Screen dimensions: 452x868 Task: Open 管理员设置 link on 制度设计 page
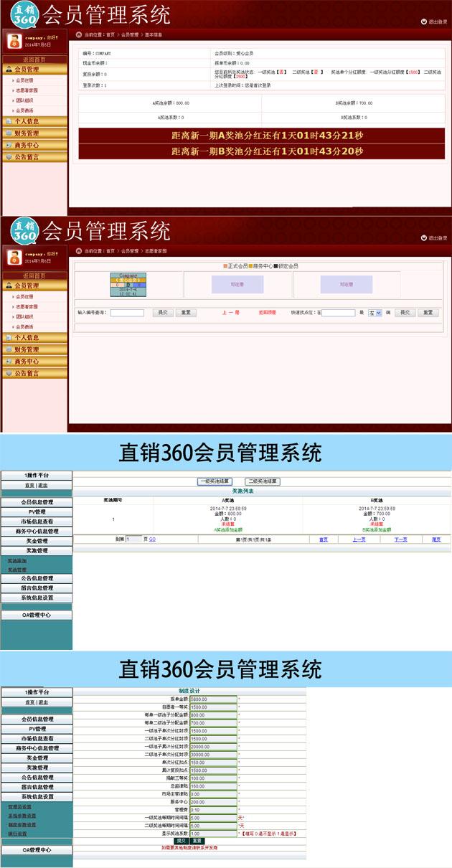[x=19, y=806]
